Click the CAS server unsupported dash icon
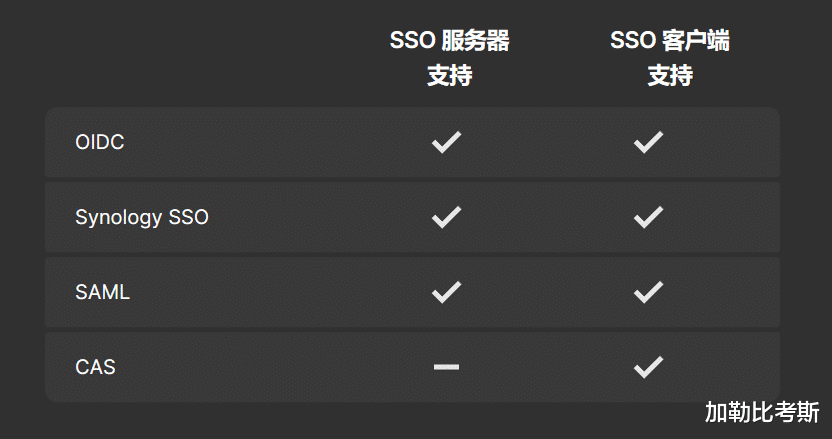The height and width of the screenshot is (439, 832). point(446,367)
